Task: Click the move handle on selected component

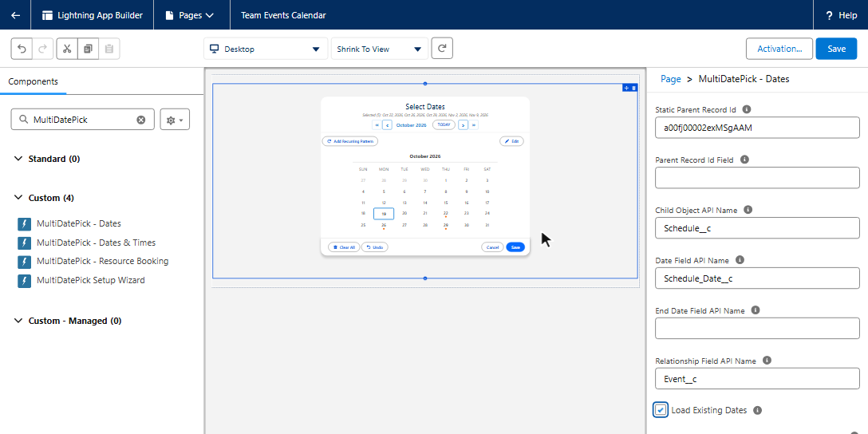Action: pyautogui.click(x=626, y=88)
